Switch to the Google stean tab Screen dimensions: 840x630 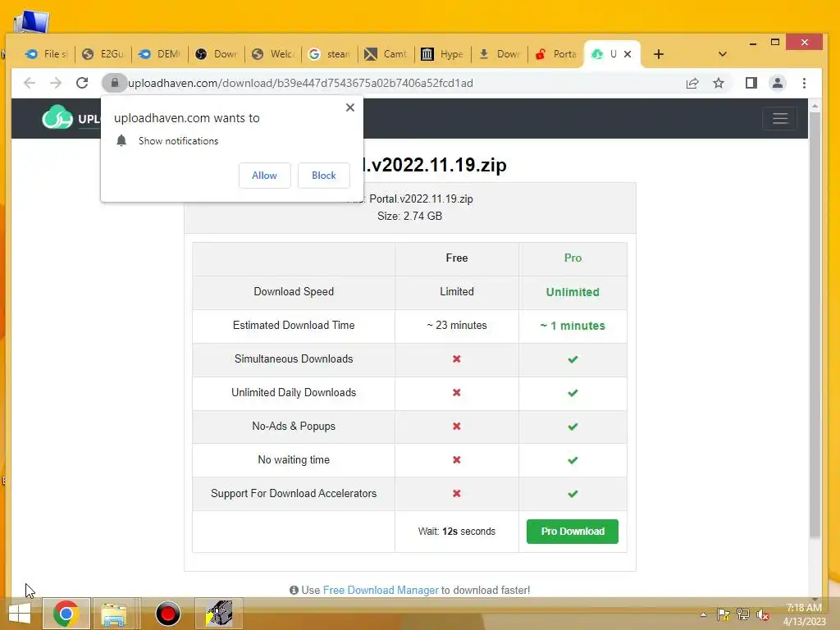tap(330, 54)
